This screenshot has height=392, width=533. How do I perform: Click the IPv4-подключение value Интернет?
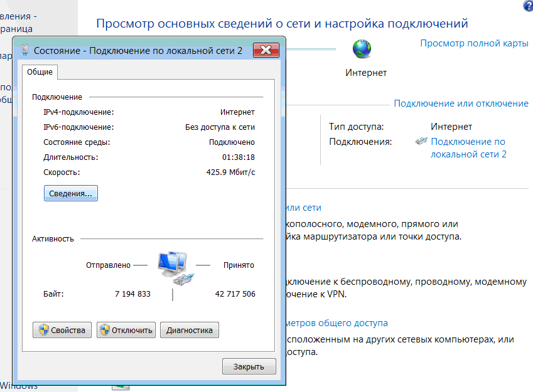237,112
